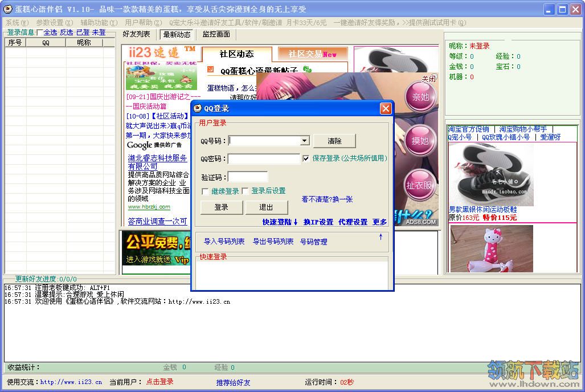Click 昵称 column header
The width and height of the screenshot is (585, 392).
coord(84,43)
